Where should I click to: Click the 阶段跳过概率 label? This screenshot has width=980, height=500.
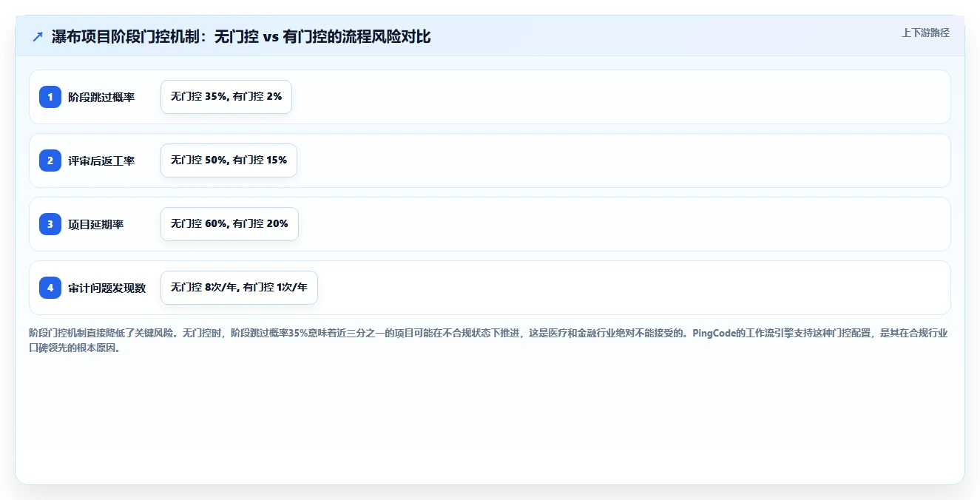click(x=101, y=97)
